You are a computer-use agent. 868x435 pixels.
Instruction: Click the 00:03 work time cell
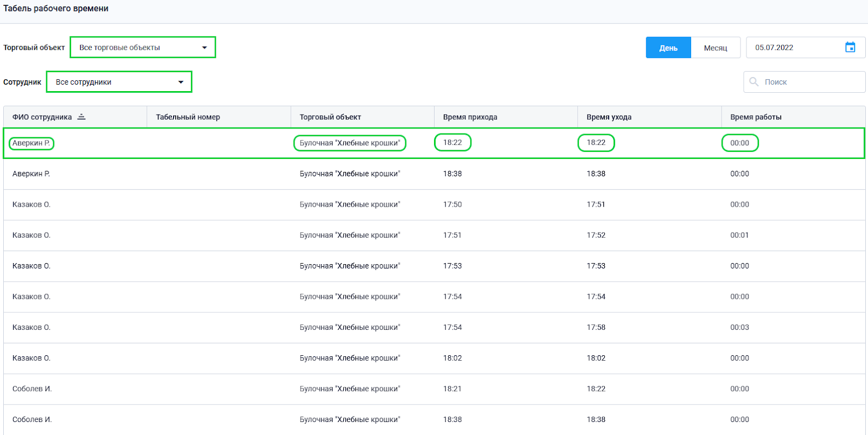(x=739, y=328)
